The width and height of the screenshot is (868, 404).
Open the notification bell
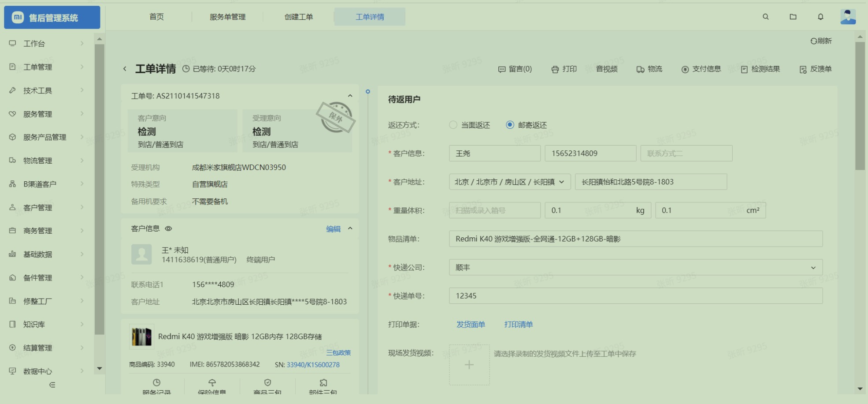(820, 17)
